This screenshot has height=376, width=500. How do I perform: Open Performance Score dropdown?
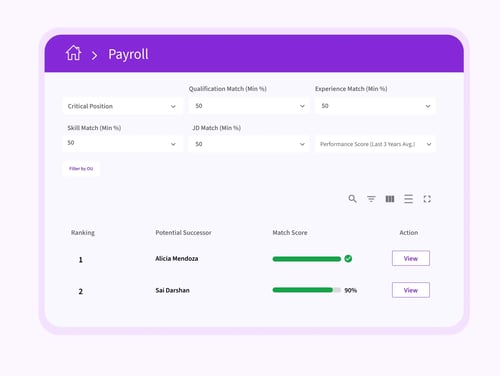coord(375,144)
